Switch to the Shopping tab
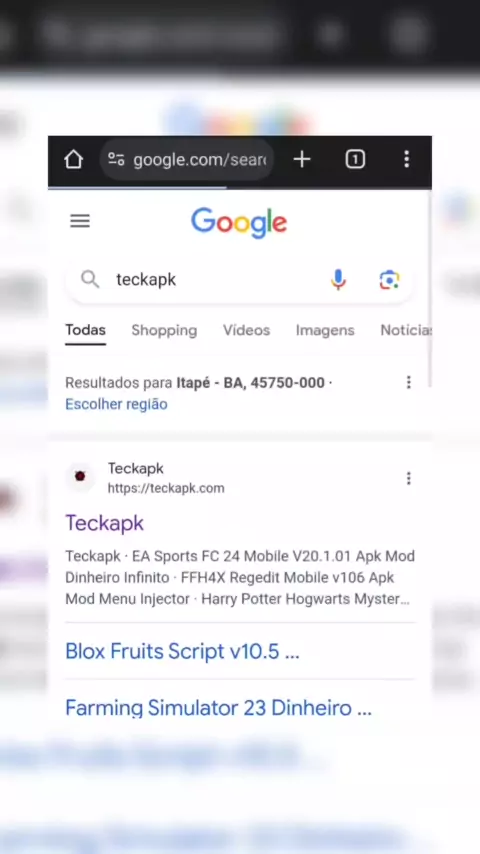The width and height of the screenshot is (480, 854). click(x=164, y=331)
